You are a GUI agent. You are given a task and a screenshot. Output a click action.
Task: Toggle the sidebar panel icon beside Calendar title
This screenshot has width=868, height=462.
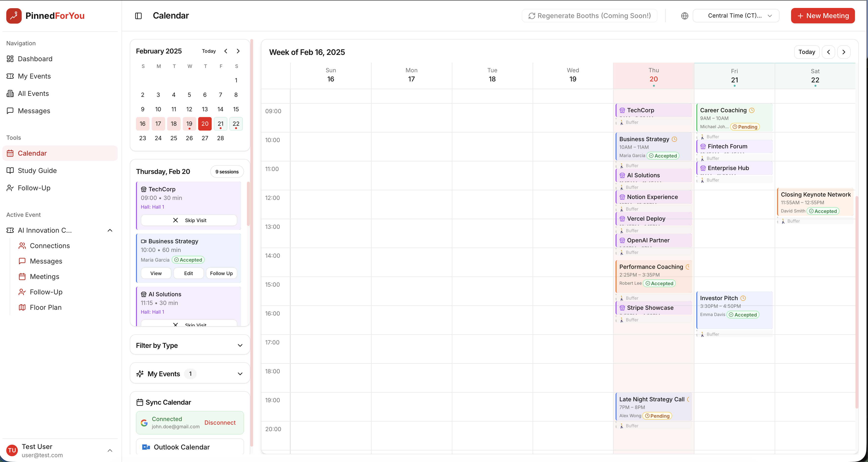138,15
